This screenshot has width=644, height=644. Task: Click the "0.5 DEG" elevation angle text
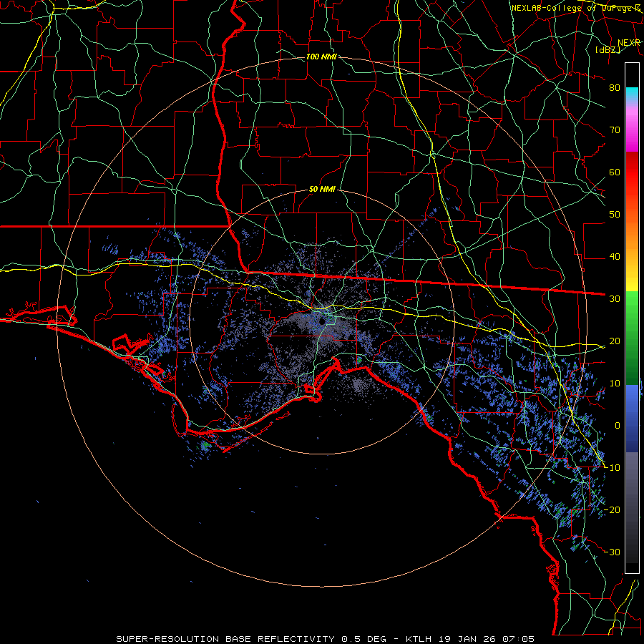[x=364, y=639]
